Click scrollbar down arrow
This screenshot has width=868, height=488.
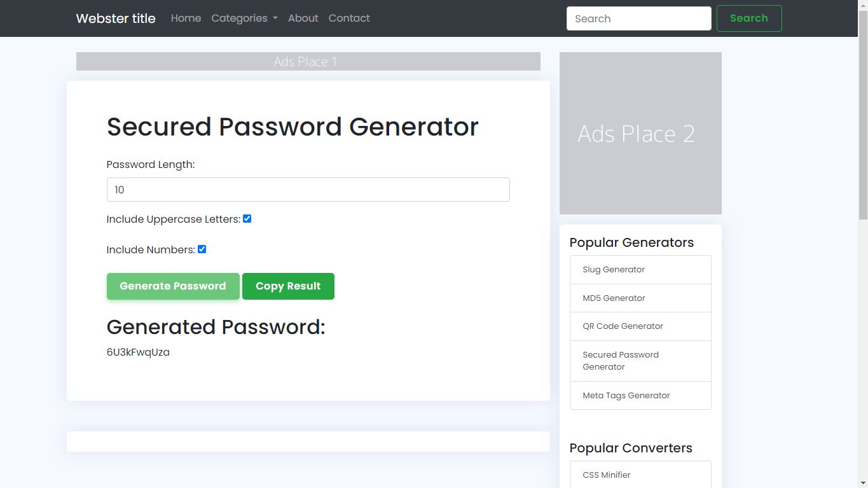(x=863, y=483)
